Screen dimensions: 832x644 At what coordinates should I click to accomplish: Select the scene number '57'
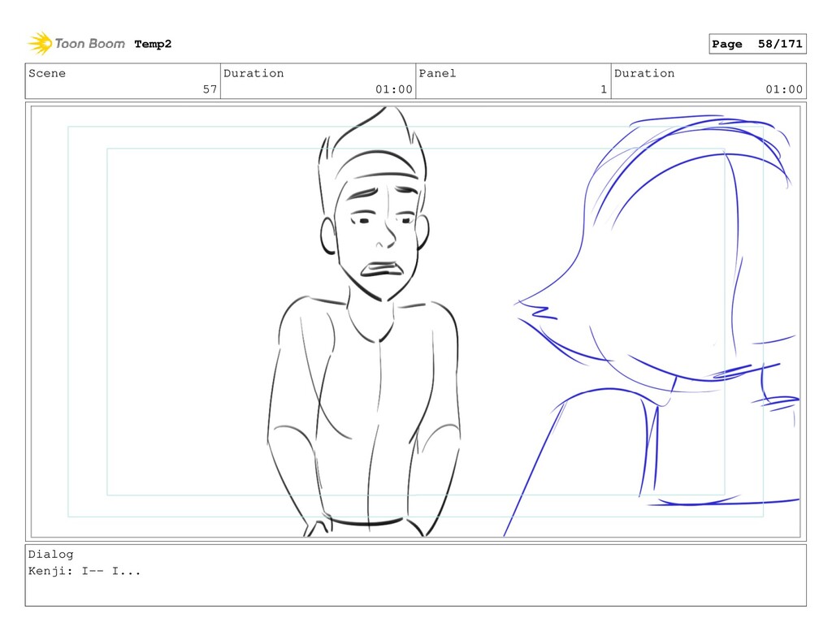(210, 89)
